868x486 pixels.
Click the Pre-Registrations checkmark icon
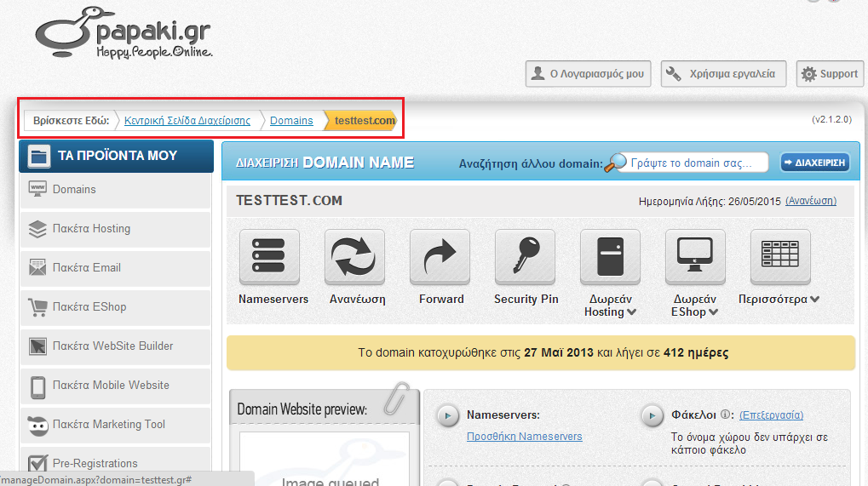tap(37, 463)
